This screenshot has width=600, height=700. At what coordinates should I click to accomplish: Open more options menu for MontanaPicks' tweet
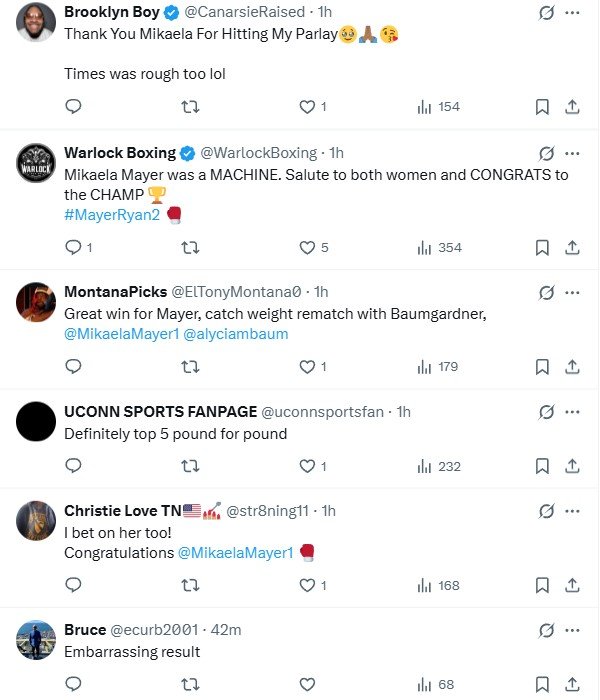[572, 292]
